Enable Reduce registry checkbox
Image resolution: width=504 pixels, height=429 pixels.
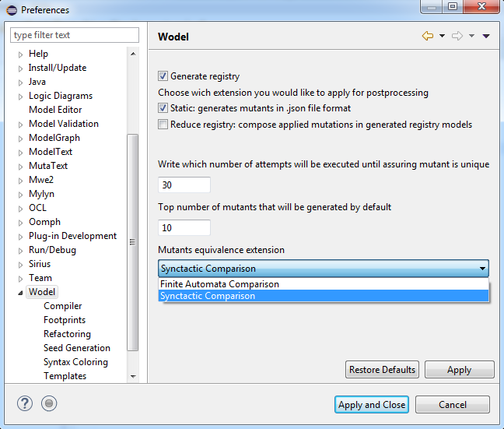point(163,125)
